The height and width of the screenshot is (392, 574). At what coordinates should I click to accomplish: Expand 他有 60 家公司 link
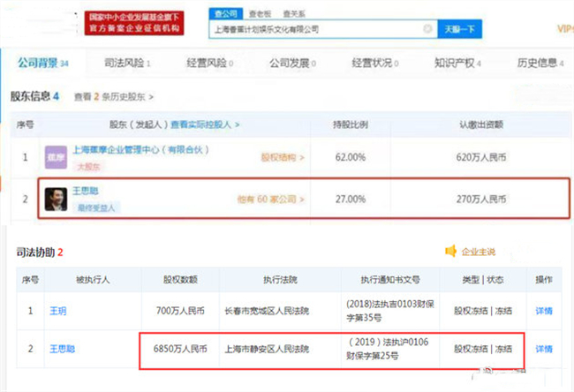click(270, 200)
